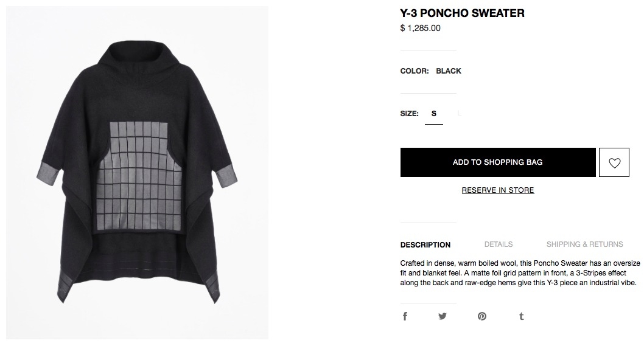Image resolution: width=644 pixels, height=346 pixels.
Task: Click Add to Shopping Bag
Action: [x=498, y=162]
